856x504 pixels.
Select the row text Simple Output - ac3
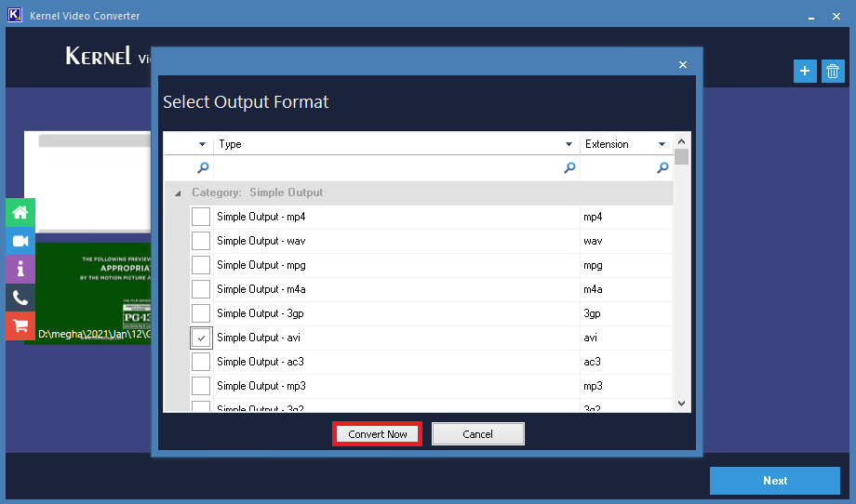[261, 362]
